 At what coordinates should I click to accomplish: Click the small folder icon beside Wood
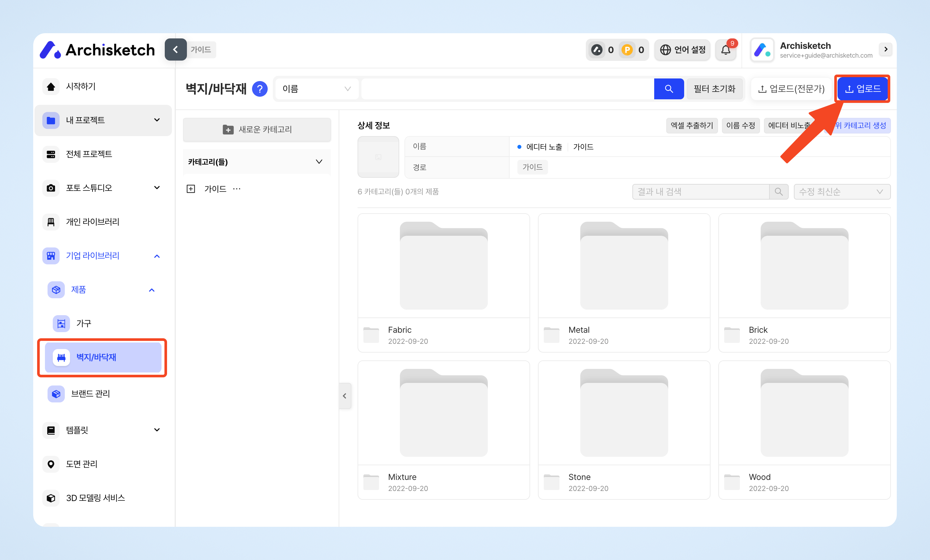pos(732,482)
